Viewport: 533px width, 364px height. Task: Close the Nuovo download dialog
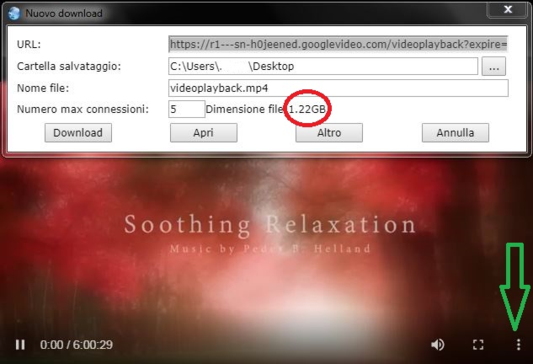click(x=508, y=9)
